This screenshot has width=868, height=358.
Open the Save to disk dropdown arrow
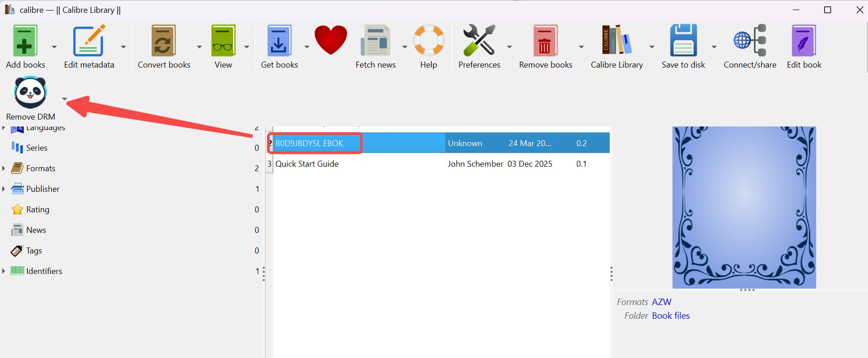pyautogui.click(x=714, y=47)
